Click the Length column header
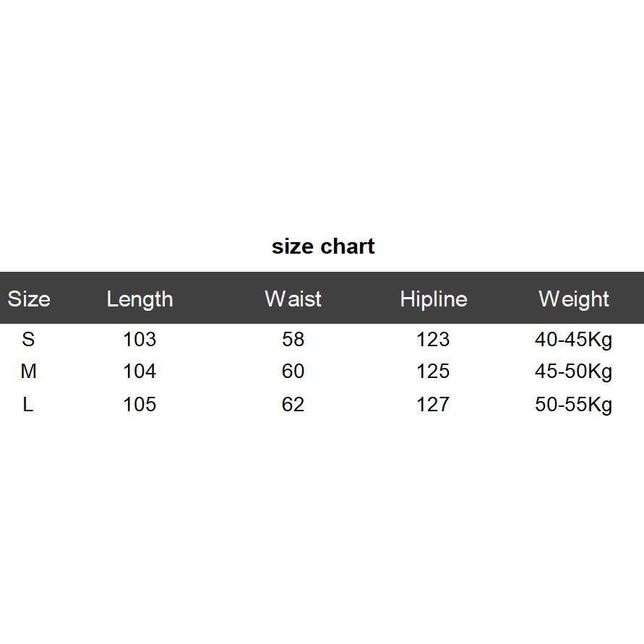The width and height of the screenshot is (644, 644). click(x=139, y=299)
